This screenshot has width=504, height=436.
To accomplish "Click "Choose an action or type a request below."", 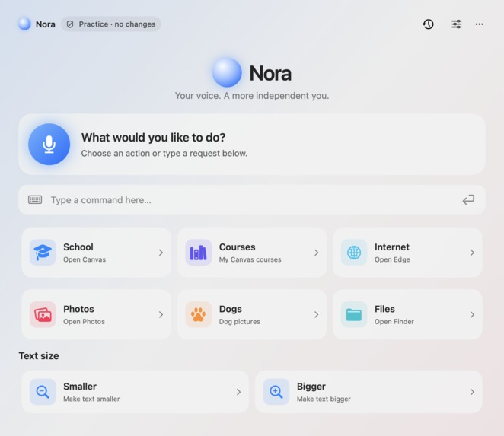I will click(x=164, y=154).
